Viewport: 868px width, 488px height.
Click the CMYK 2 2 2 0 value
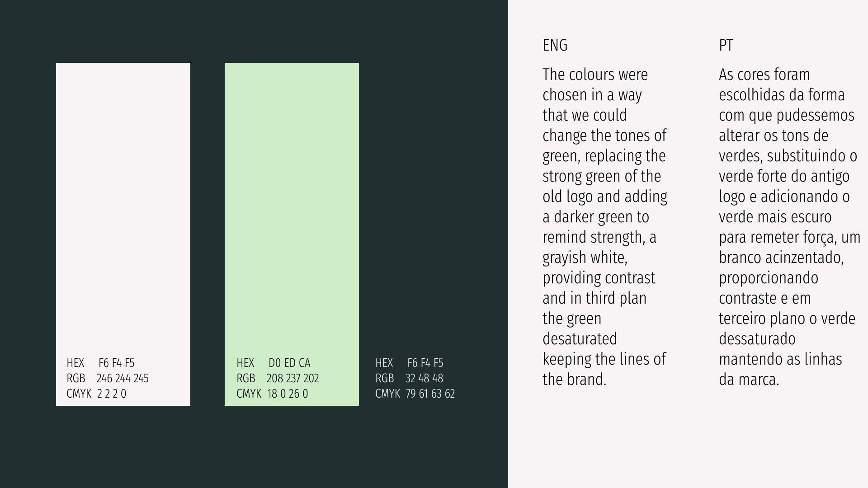coord(96,394)
